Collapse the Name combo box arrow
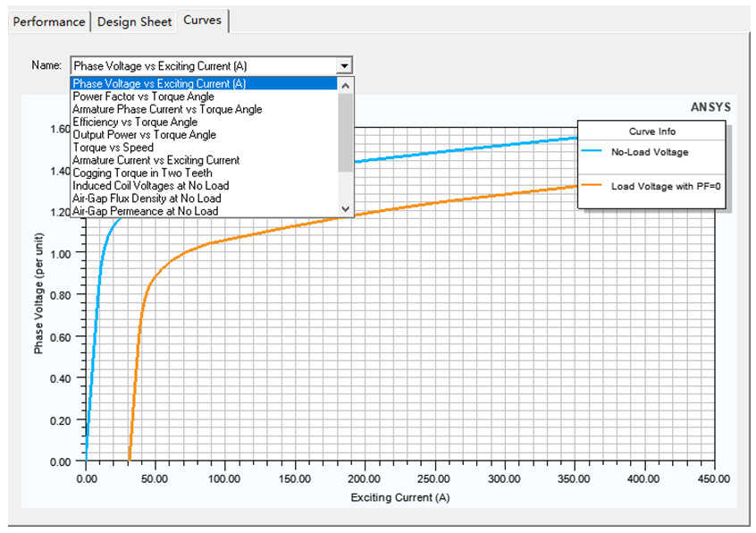The image size is (756, 533). coord(344,65)
